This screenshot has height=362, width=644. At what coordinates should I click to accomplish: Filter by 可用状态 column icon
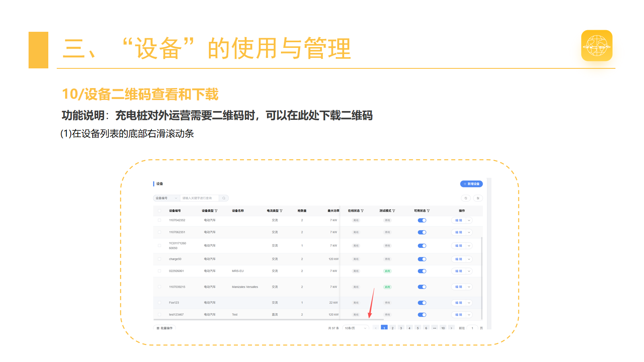point(428,211)
